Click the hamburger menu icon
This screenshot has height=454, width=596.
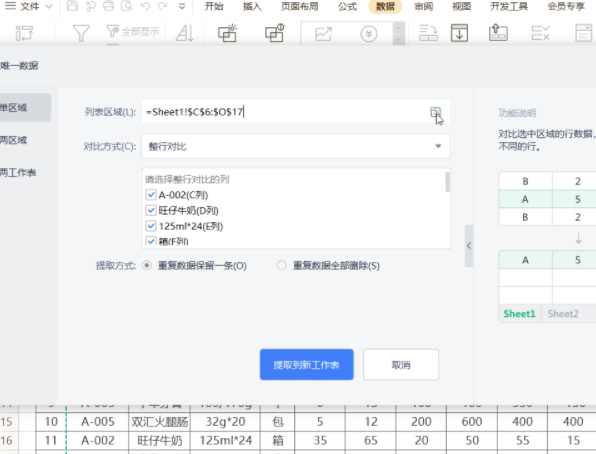[x=10, y=6]
